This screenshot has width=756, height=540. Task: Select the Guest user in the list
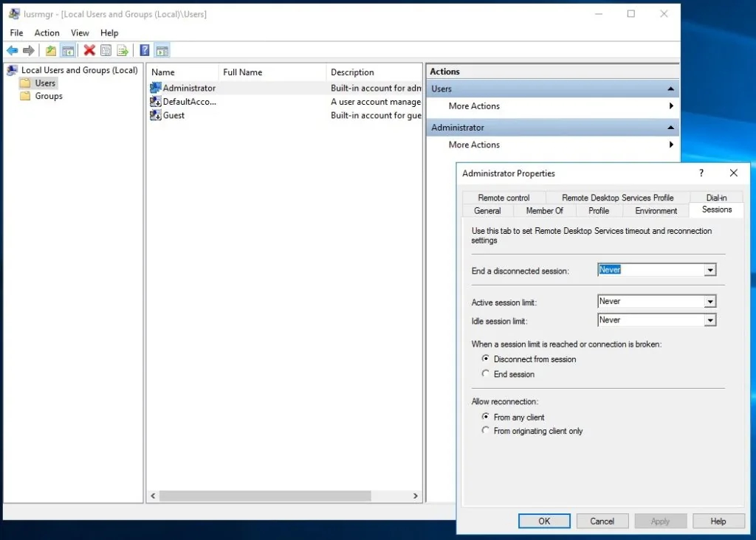tap(173, 115)
